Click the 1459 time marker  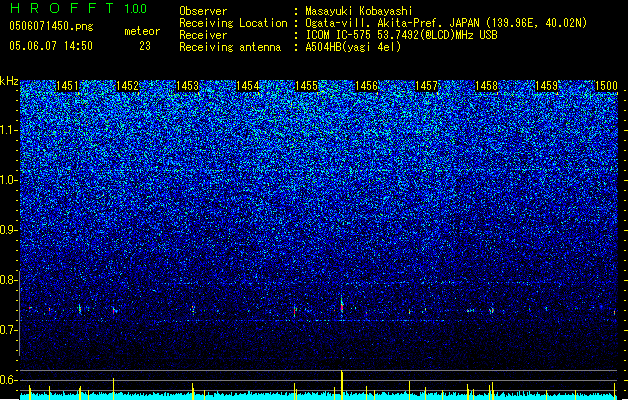[546, 86]
